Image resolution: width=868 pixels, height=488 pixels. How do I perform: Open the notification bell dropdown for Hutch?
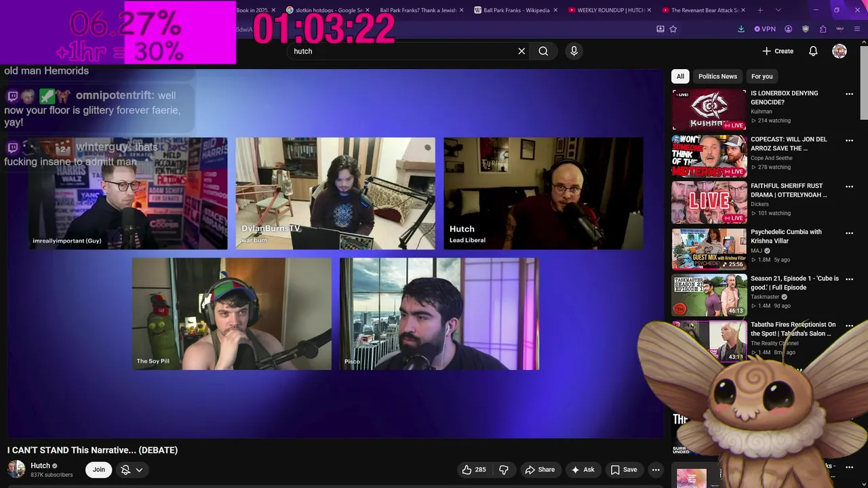pos(132,470)
